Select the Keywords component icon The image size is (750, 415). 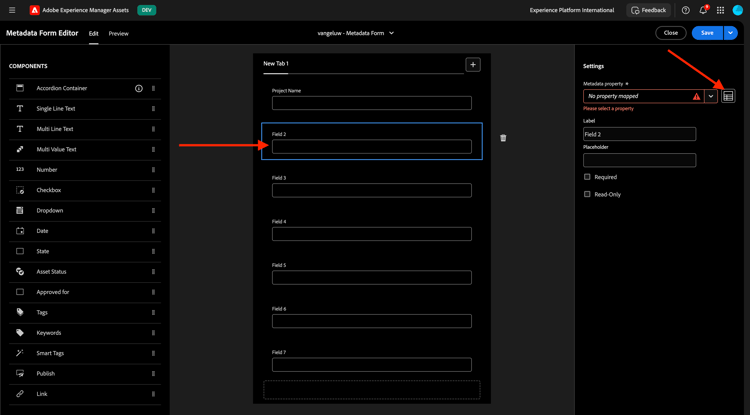tap(20, 333)
